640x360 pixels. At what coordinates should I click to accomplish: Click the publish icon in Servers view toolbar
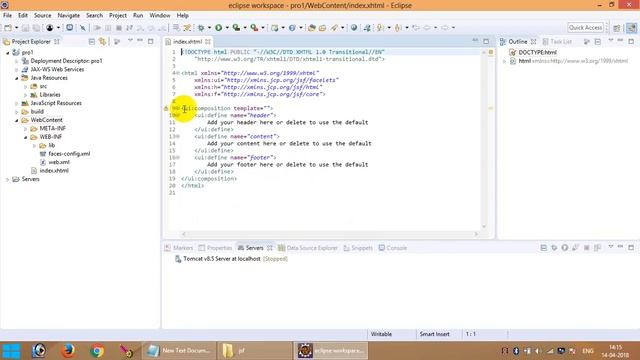597,248
